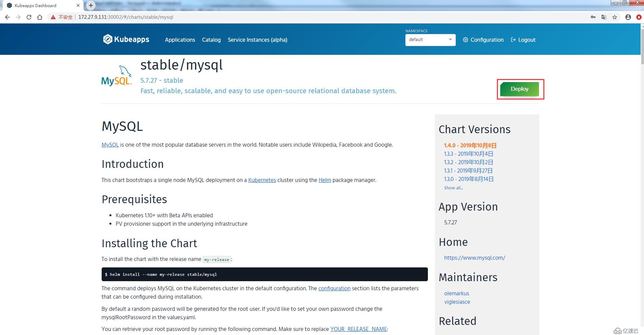The height and width of the screenshot is (335, 644).
Task: Click the Kubernetes 1.10+ bullet text
Action: pos(164,215)
